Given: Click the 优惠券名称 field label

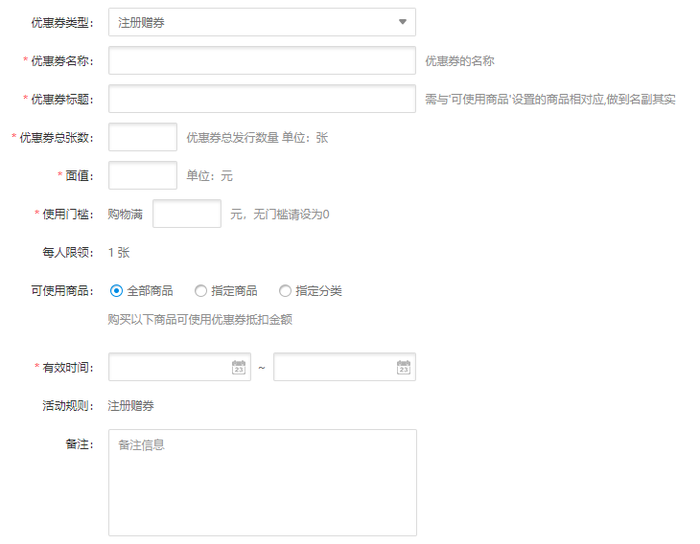Looking at the screenshot, I should [x=61, y=61].
